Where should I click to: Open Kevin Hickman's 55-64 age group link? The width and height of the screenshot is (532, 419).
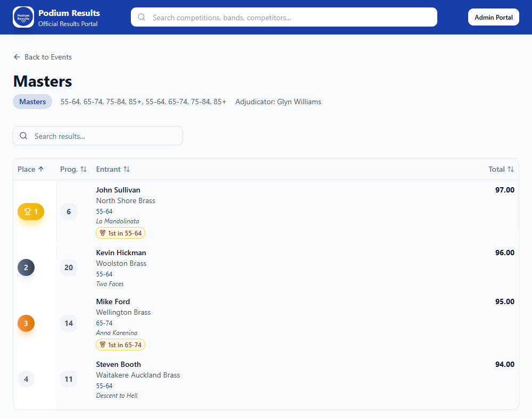coord(104,274)
